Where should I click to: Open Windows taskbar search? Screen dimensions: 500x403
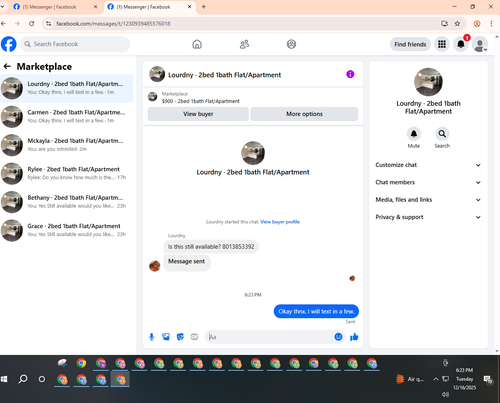point(23,379)
